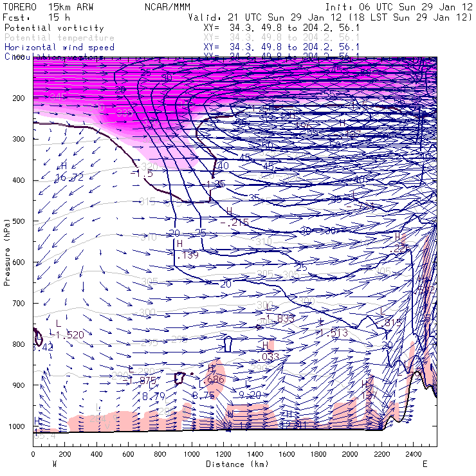The width and height of the screenshot is (476, 476).
Task: Click the 900 tick label on pressure axis
Action: click(x=19, y=385)
